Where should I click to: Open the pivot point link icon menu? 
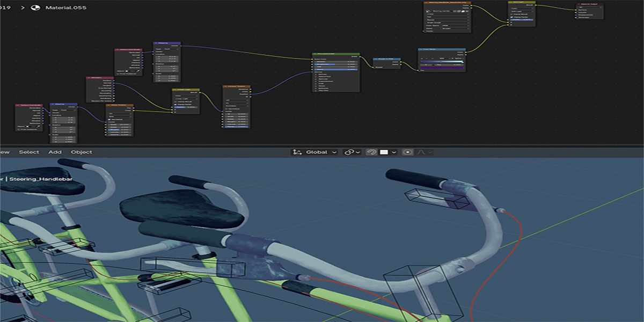click(x=352, y=152)
